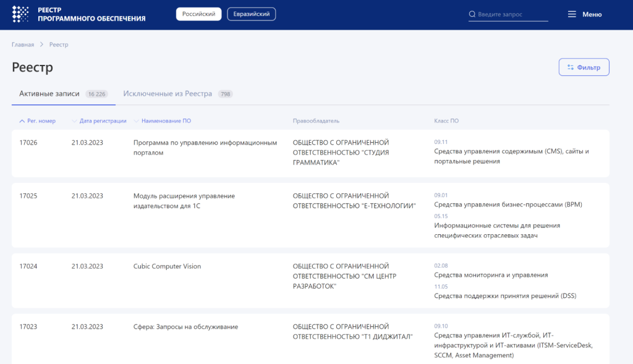Open the Cubic Computer Vision entry
The height and width of the screenshot is (364, 633).
click(x=167, y=266)
